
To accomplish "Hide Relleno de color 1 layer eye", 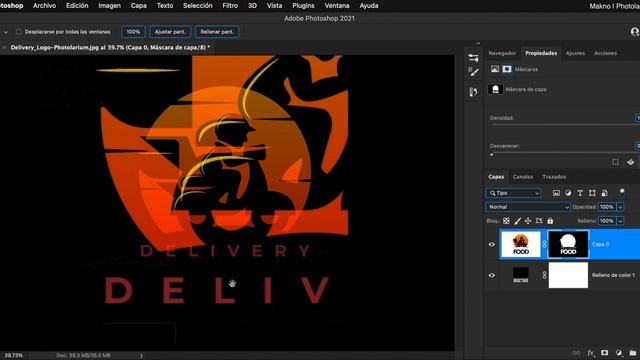I will coord(492,276).
